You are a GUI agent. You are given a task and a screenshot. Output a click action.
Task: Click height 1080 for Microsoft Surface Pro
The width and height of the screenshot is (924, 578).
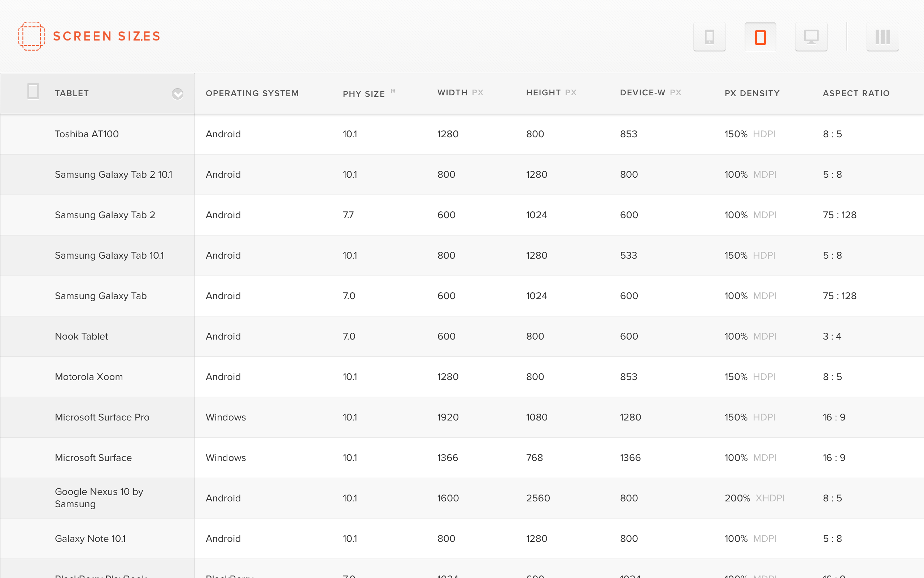[x=537, y=418]
